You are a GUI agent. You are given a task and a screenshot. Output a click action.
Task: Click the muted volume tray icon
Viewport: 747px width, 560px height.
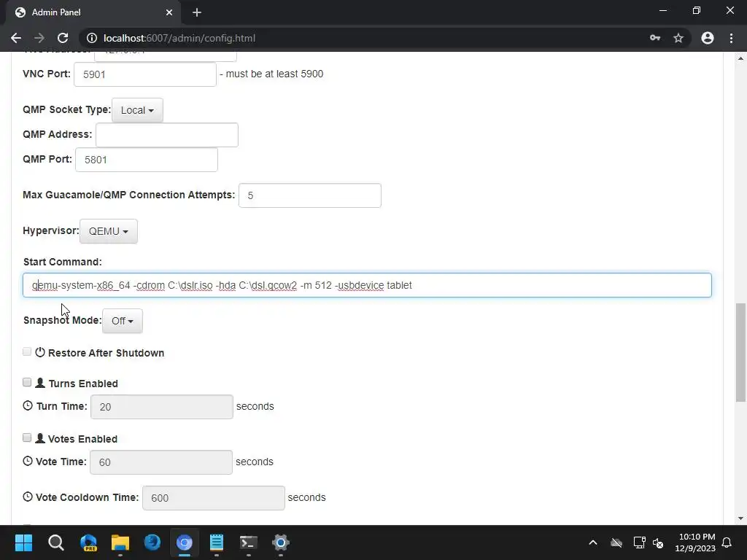pos(658,542)
